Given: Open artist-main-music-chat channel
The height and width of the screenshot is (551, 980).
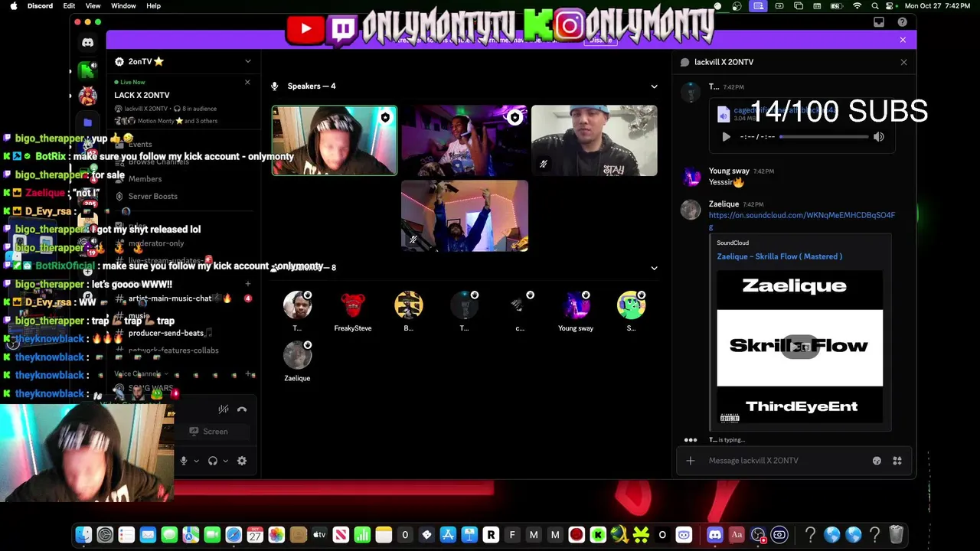Looking at the screenshot, I should point(170,298).
